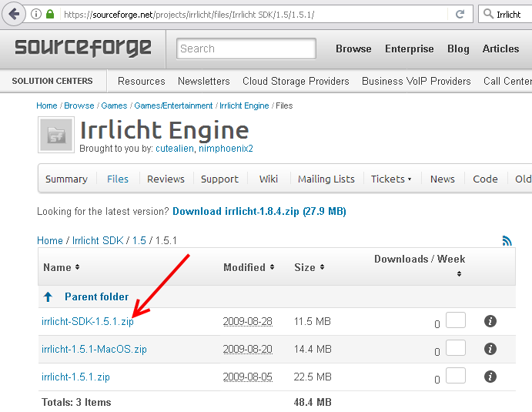
Task: Click the green padlock security icon
Action: coord(50,14)
